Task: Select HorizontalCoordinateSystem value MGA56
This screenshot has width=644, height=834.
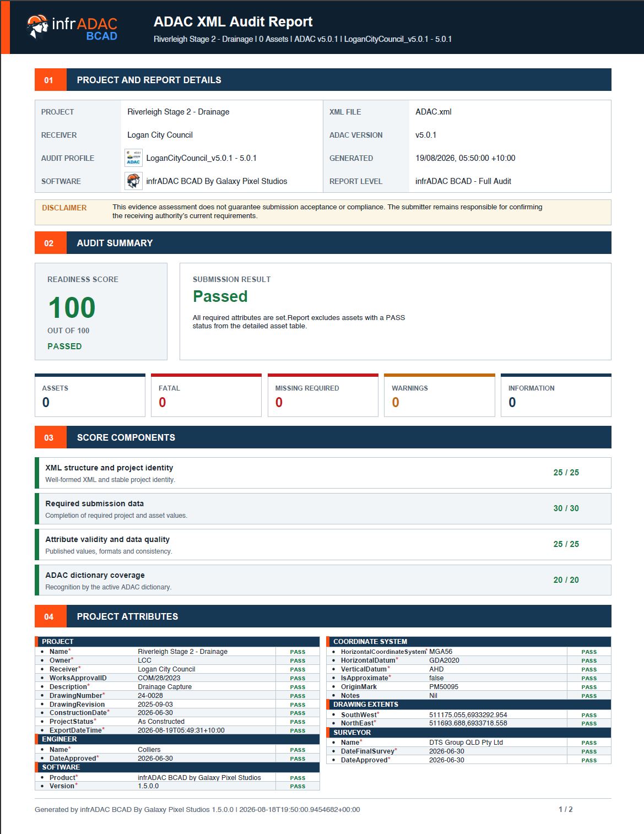Action: click(x=441, y=652)
